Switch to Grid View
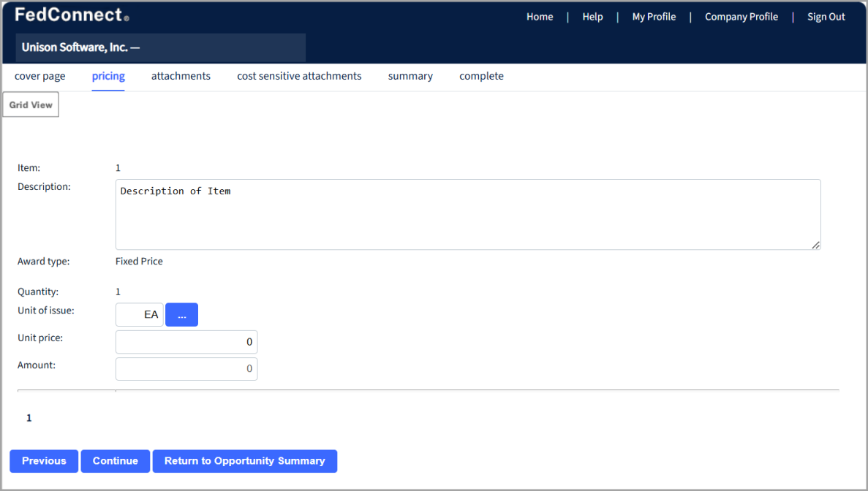Screen dimensions: 868x491 pyautogui.click(x=31, y=104)
